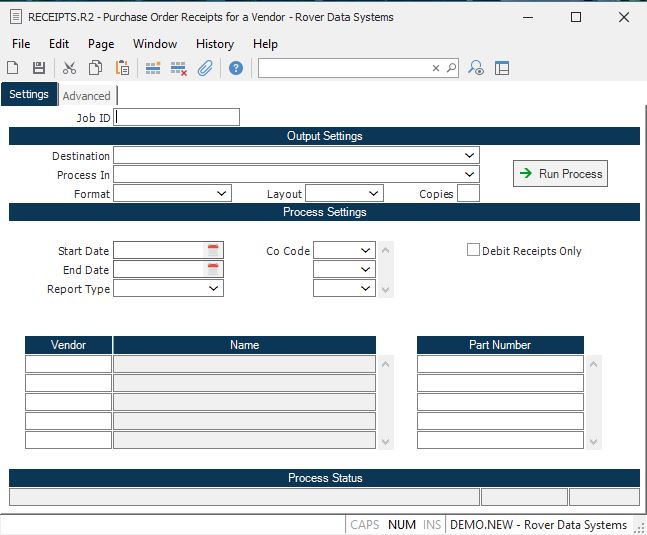Viewport: 647px width, 535px height.
Task: Switch to the Advanced tab
Action: pyautogui.click(x=86, y=96)
